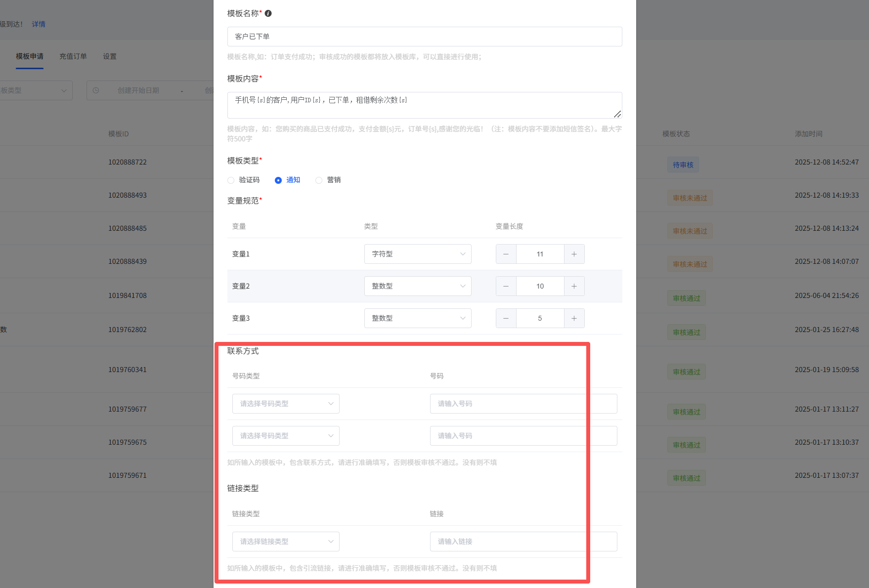Viewport: 869px width, 588px height.
Task: Expand first 请选择号码类型 dropdown
Action: pyautogui.click(x=286, y=404)
